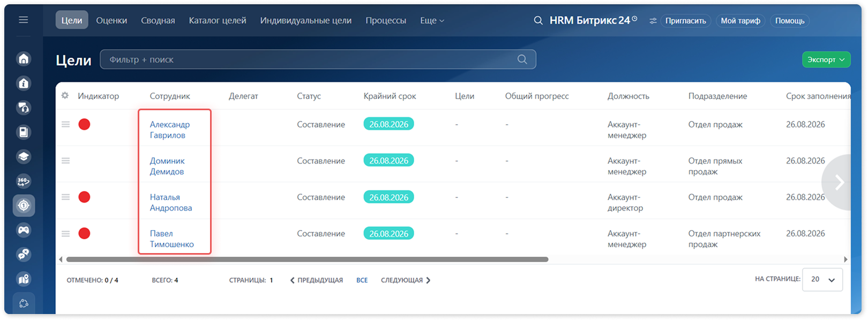Screen dimensions: 868x321
Task: Click the horizontal table scrollbar
Action: [x=307, y=259]
